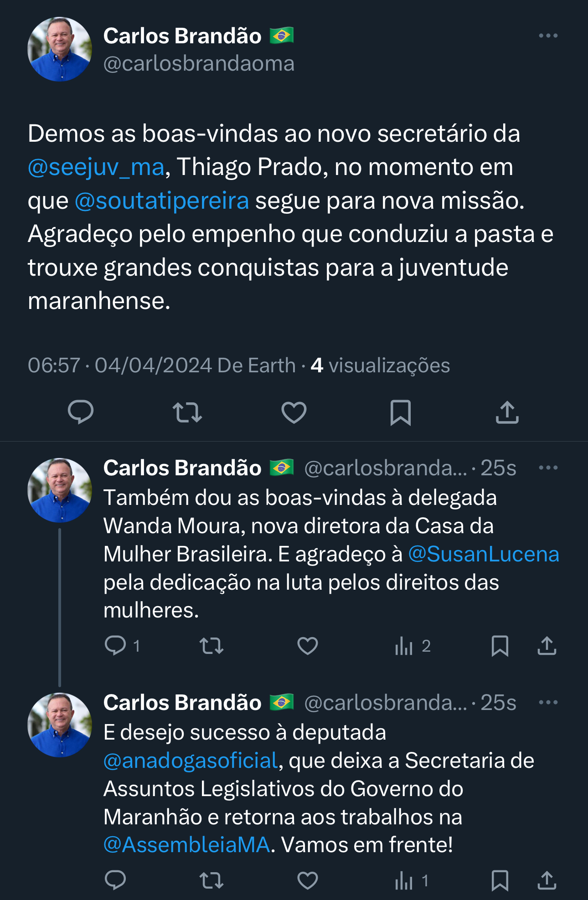
Task: Open the @AssembleiaMA mention link
Action: [x=187, y=845]
